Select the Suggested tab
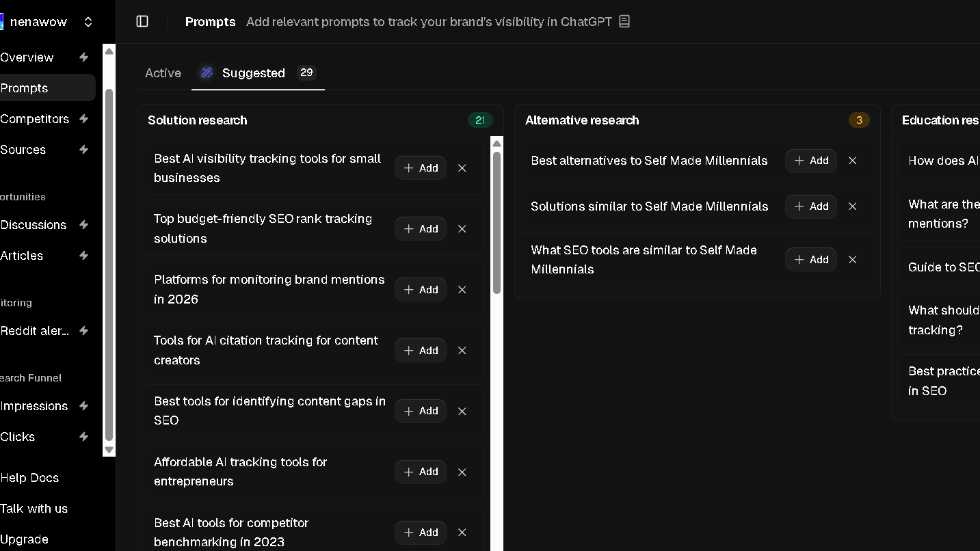 click(x=253, y=72)
